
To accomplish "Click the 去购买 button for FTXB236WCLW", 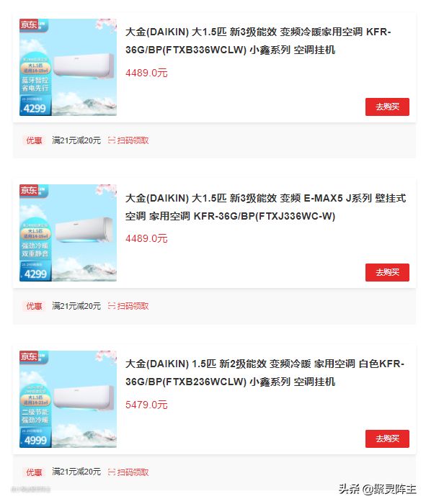I will pyautogui.click(x=387, y=438).
